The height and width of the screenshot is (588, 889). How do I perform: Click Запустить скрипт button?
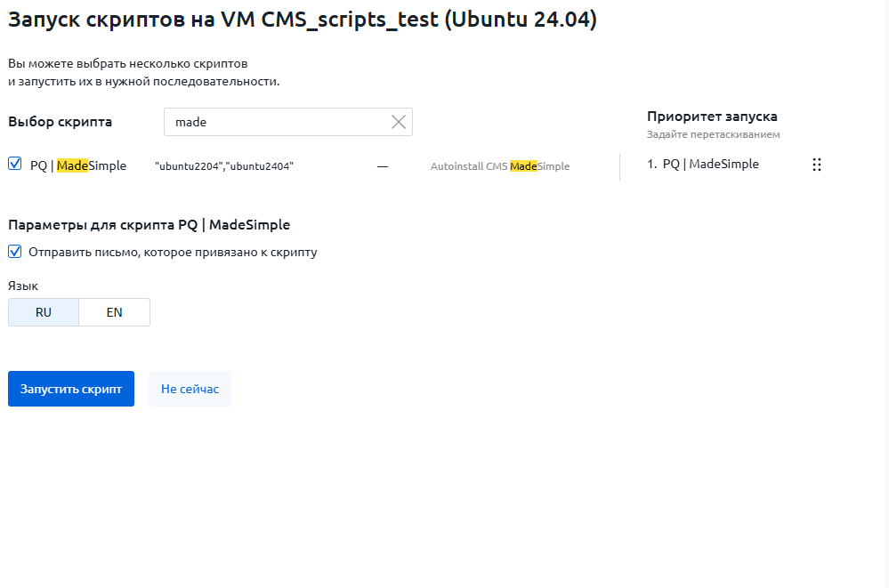click(x=71, y=389)
